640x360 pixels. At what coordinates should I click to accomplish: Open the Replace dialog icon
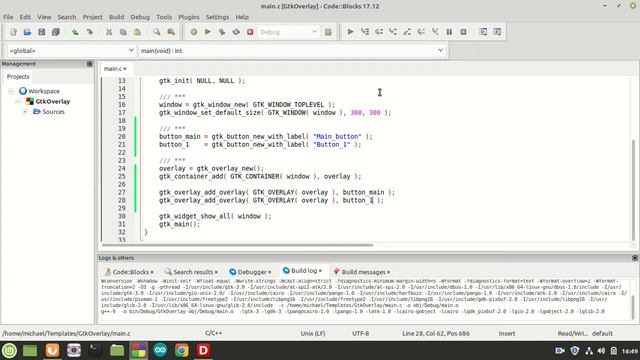click(171, 32)
